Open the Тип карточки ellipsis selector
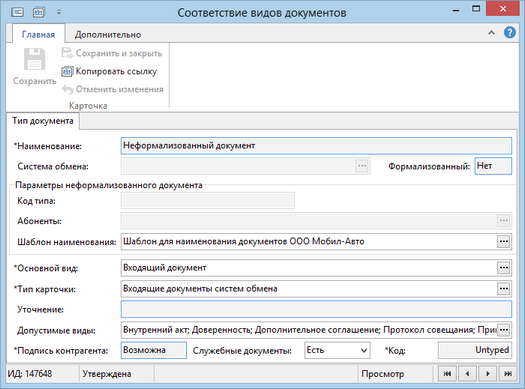 (x=504, y=289)
